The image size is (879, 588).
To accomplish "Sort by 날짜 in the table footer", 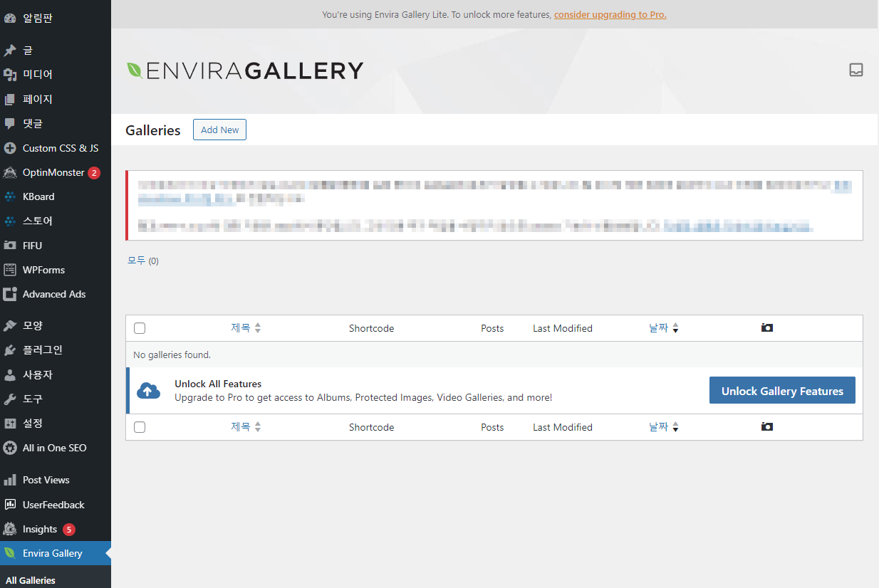I will 664,426.
